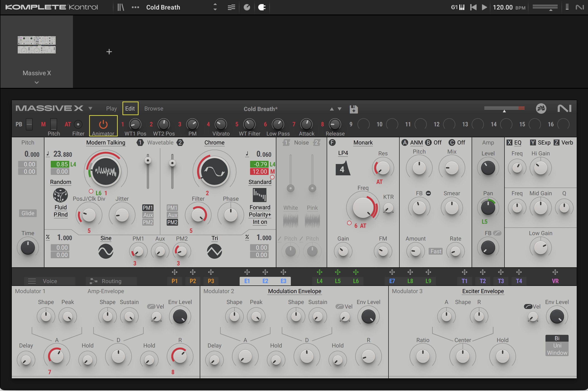Select Bi mode in Exciter Envelope
The height and width of the screenshot is (391, 588).
coord(557,338)
